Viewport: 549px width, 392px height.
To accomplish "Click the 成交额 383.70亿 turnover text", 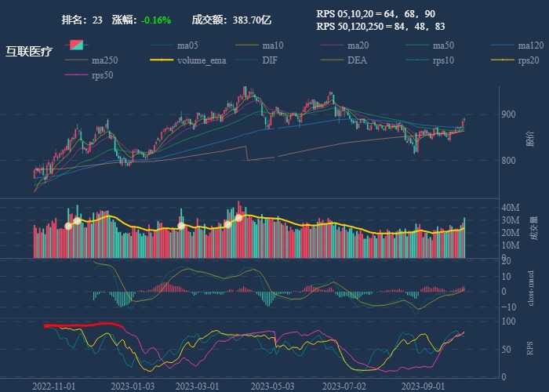I will tap(231, 20).
